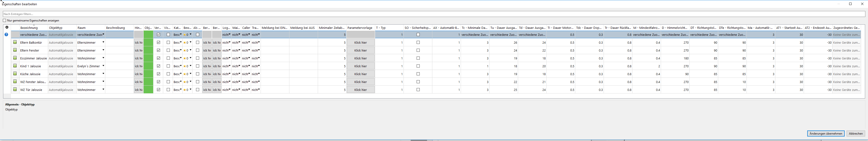Select the Eltern Balkontür row icon
The height and width of the screenshot is (141, 868).
click(15, 42)
